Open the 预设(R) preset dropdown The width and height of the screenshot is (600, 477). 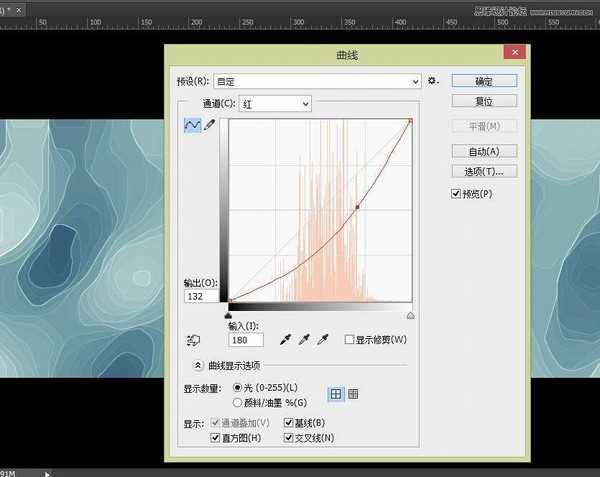tap(310, 81)
